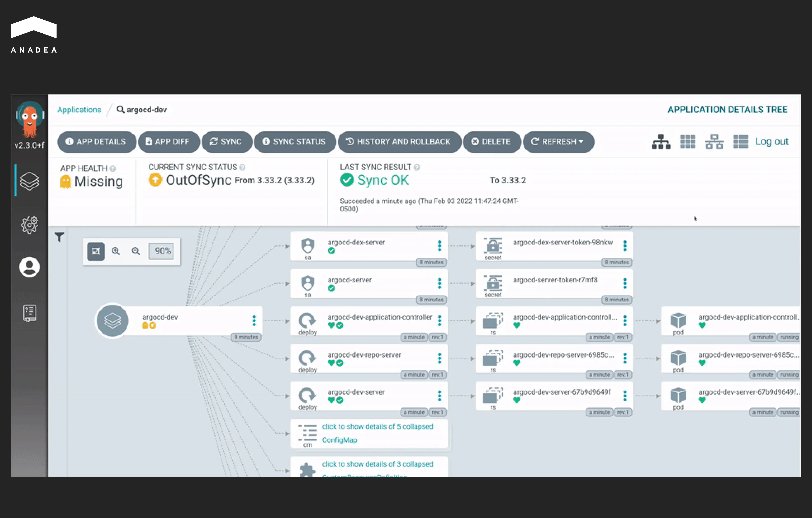Click the argocd-dev application root node icon
The image size is (812, 518).
point(112,321)
